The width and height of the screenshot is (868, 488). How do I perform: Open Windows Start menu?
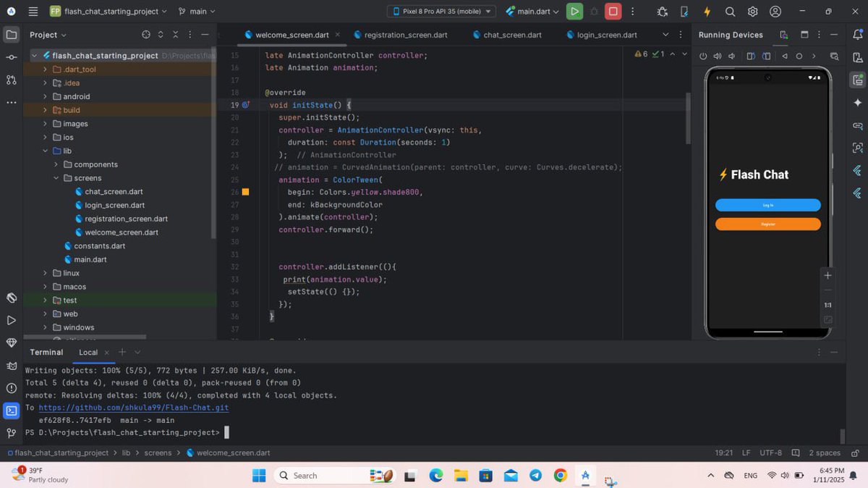click(x=259, y=476)
